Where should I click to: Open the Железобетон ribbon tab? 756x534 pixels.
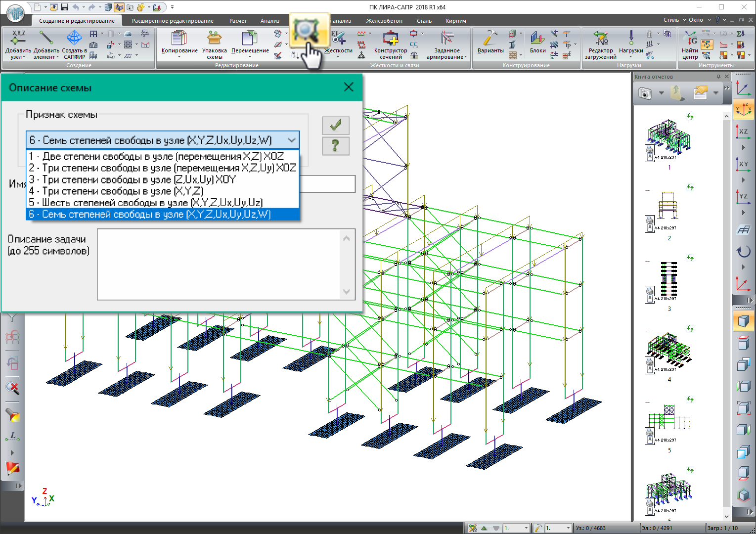pyautogui.click(x=384, y=21)
